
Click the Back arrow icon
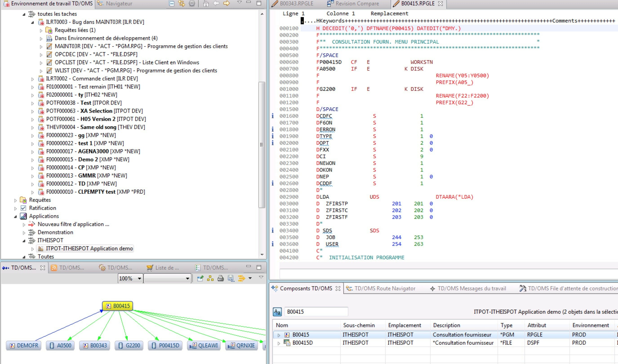(x=216, y=3)
